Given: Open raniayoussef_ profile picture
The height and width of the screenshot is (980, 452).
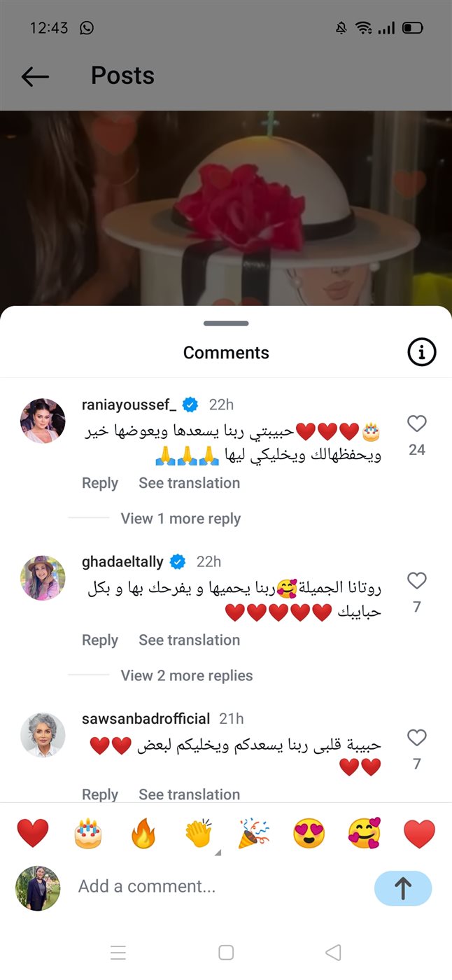Looking at the screenshot, I should tap(43, 421).
